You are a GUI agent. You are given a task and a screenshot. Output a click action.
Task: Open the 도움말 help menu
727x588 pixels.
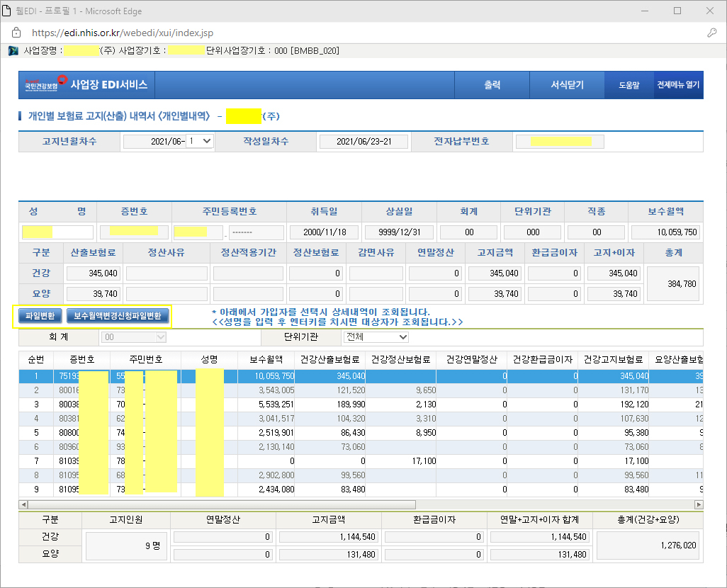point(629,85)
